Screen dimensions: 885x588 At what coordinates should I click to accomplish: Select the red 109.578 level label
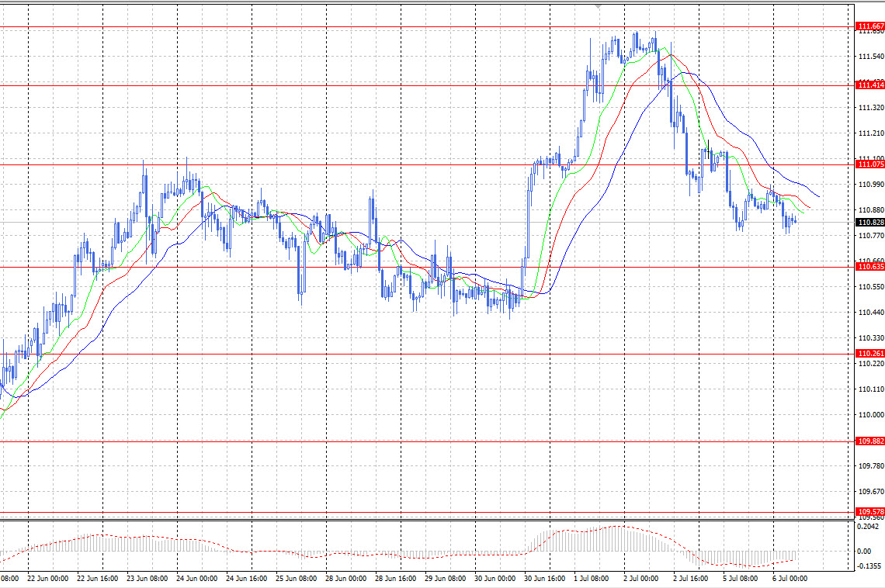[x=870, y=512]
